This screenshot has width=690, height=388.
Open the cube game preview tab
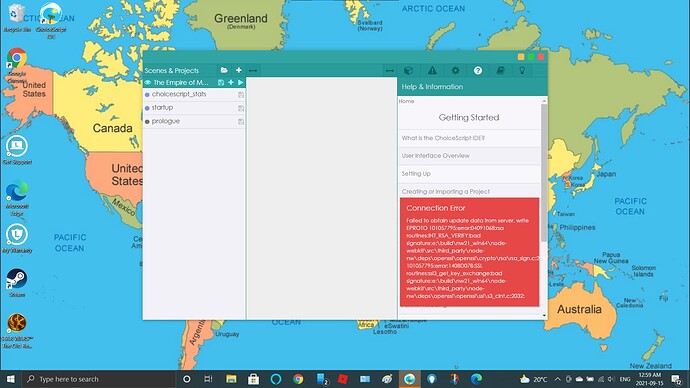coord(408,70)
